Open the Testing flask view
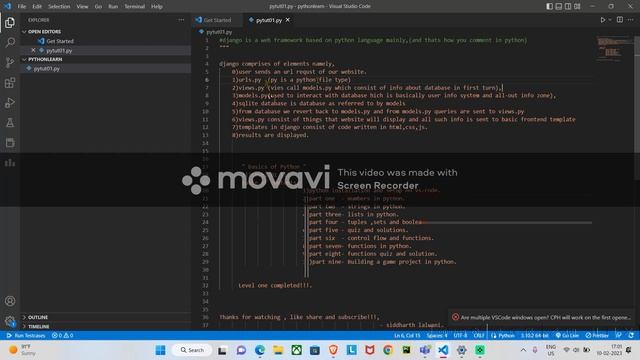This screenshot has height=360, width=640. coord(10,122)
